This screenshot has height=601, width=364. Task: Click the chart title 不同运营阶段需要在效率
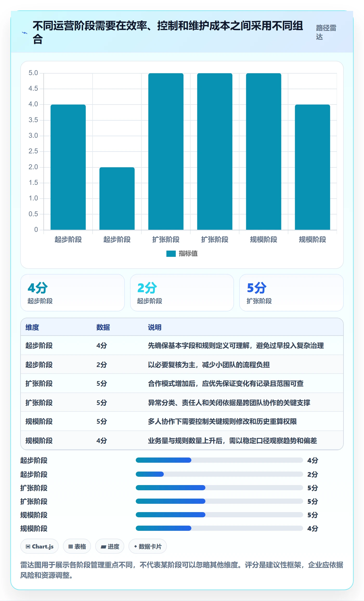click(168, 32)
